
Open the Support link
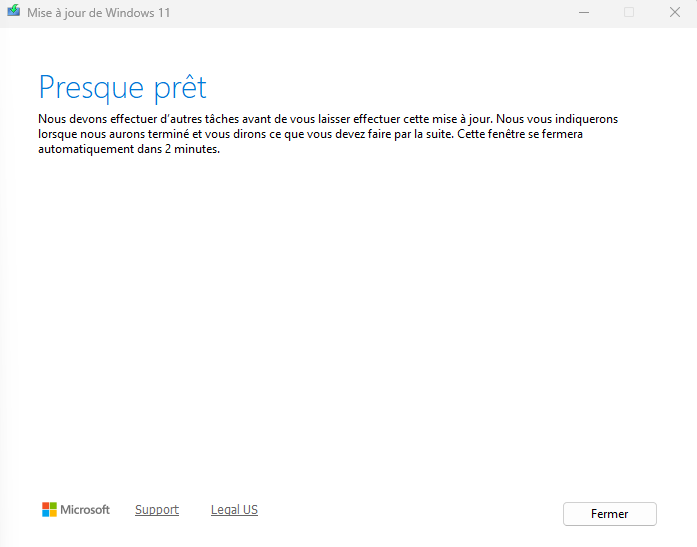(157, 510)
